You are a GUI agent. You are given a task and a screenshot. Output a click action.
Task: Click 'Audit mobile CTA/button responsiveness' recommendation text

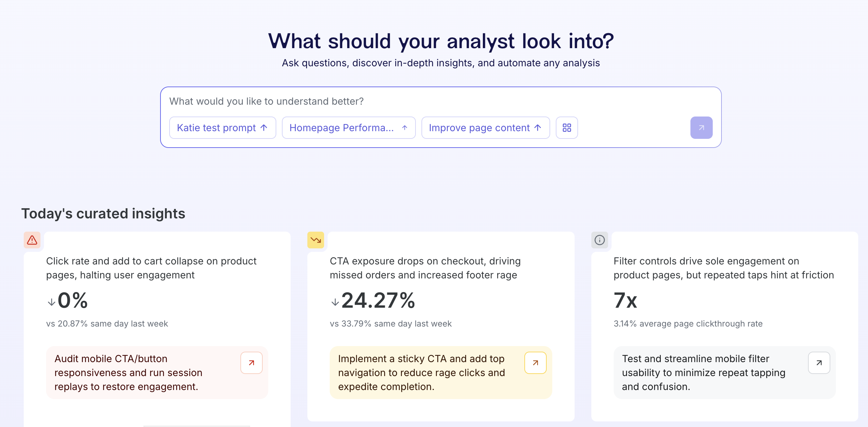[x=128, y=373]
